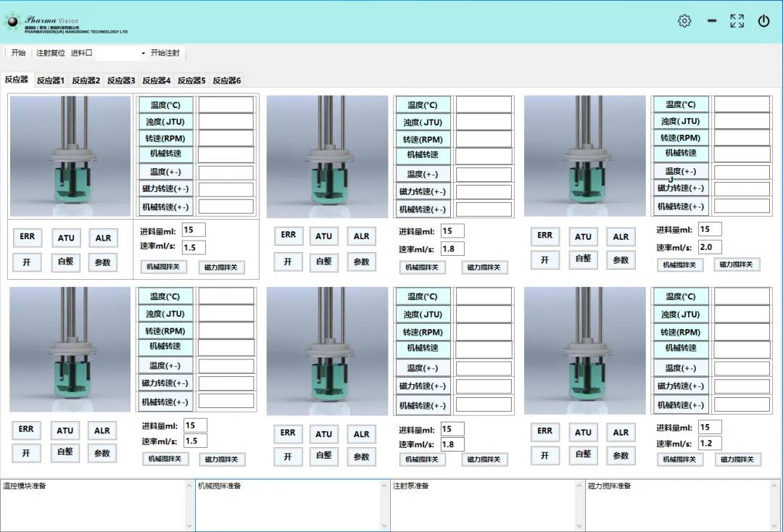This screenshot has height=532, width=783.
Task: Click the Pharma Vision logo
Action: pos(65,23)
